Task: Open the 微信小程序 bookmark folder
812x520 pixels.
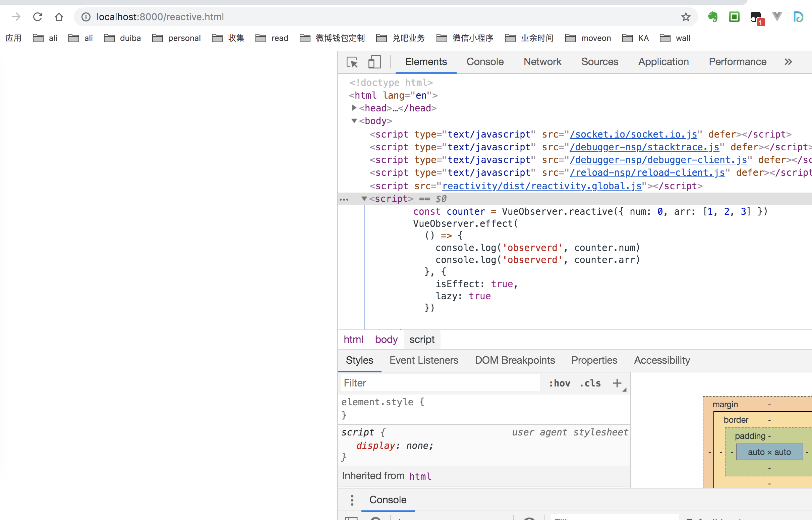Action: 465,38
